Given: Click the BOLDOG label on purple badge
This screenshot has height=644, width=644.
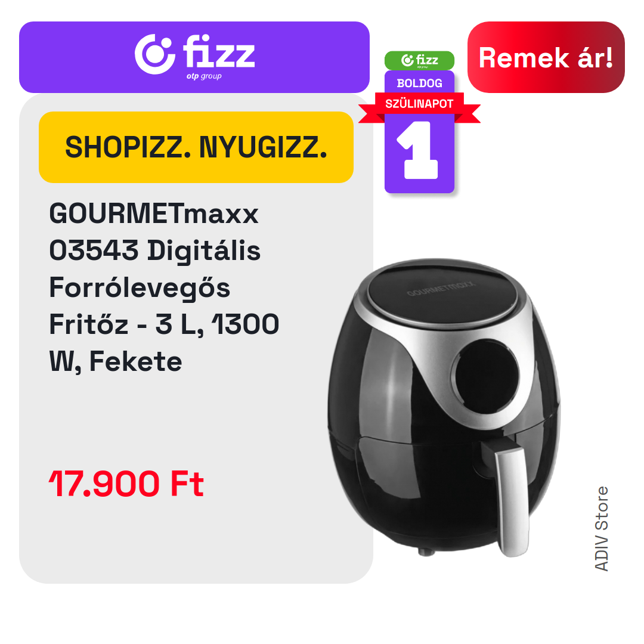Looking at the screenshot, I should (419, 83).
